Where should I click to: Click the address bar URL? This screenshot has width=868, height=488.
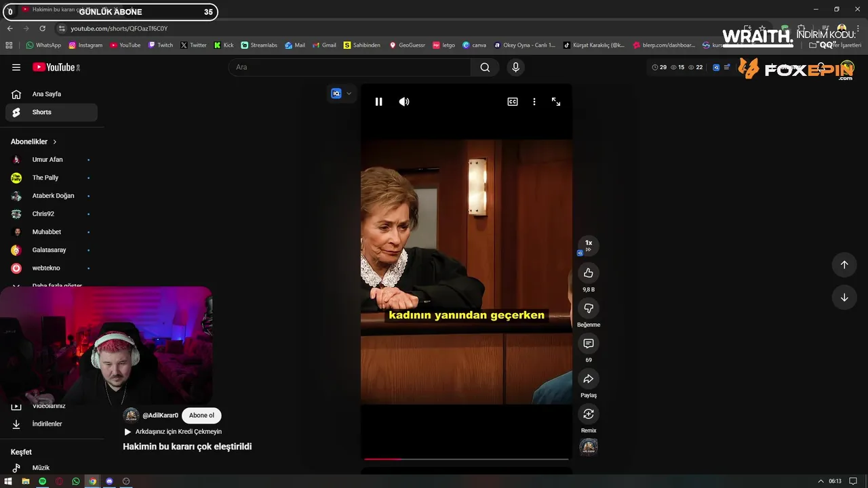(x=119, y=28)
